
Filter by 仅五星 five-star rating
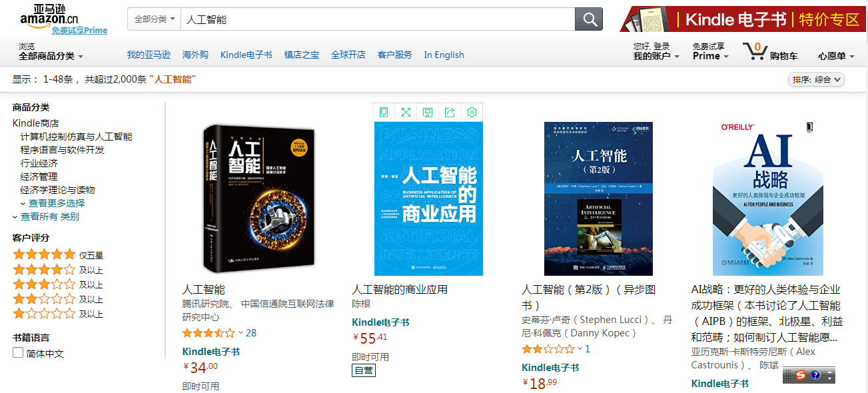44,254
